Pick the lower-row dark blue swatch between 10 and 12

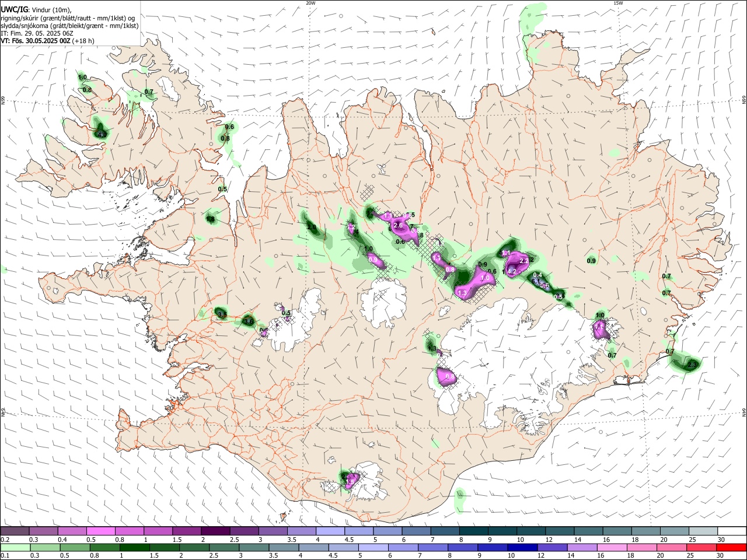[x=522, y=548]
